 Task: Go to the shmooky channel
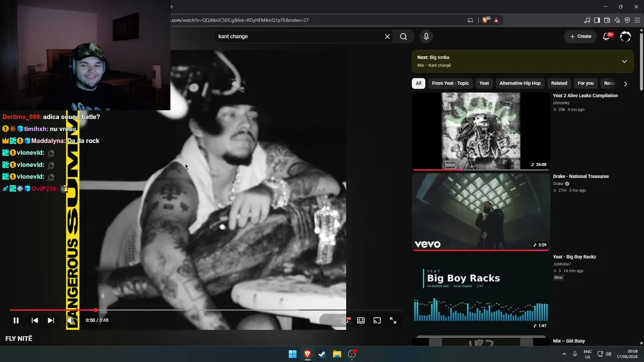click(x=561, y=103)
